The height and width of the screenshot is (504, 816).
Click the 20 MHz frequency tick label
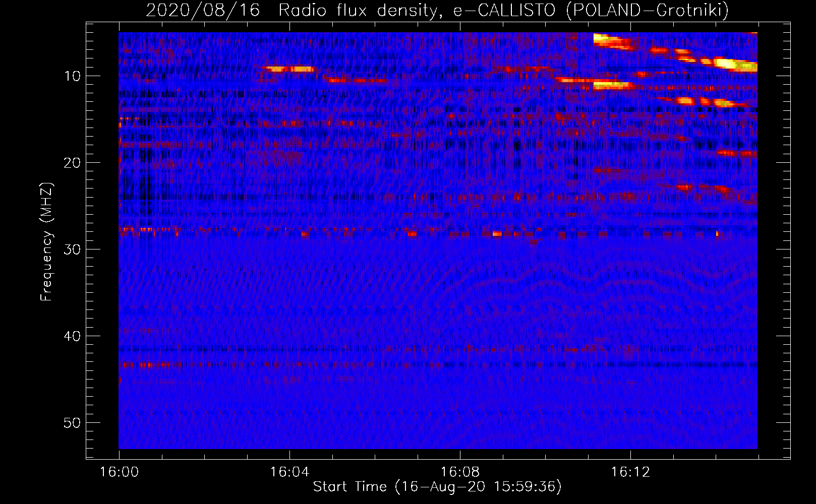pos(72,163)
